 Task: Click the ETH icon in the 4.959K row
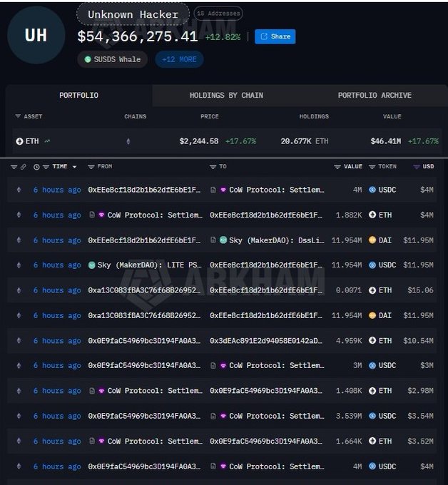pos(372,340)
